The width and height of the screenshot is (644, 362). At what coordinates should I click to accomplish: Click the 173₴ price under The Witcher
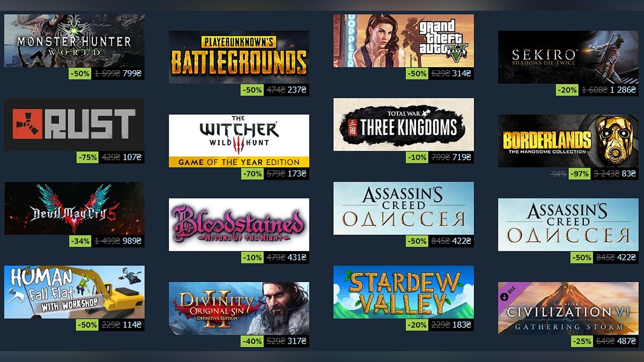(296, 174)
